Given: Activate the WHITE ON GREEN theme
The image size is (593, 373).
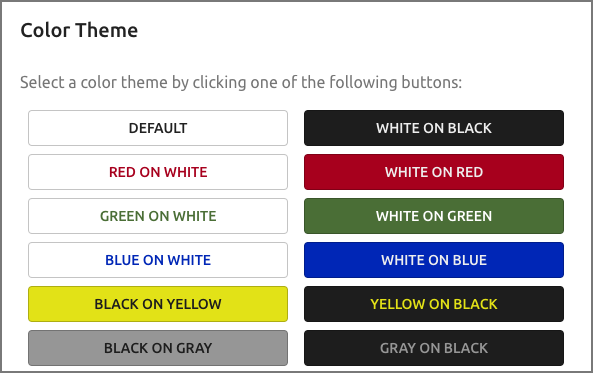Looking at the screenshot, I should point(434,216).
